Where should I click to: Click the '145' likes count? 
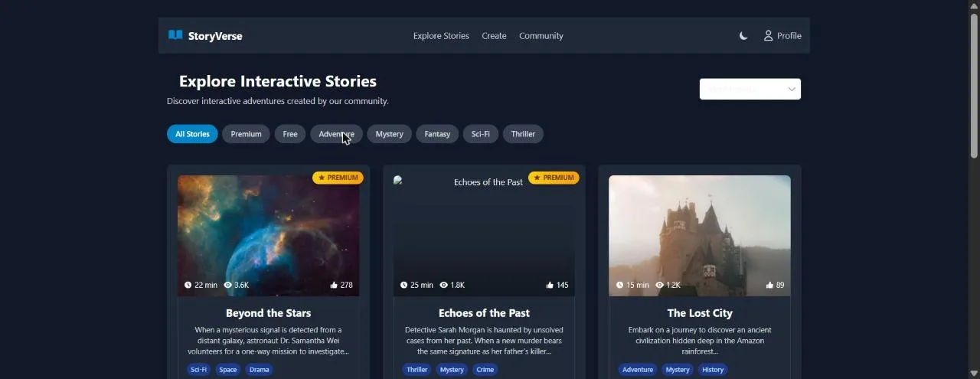click(x=563, y=285)
